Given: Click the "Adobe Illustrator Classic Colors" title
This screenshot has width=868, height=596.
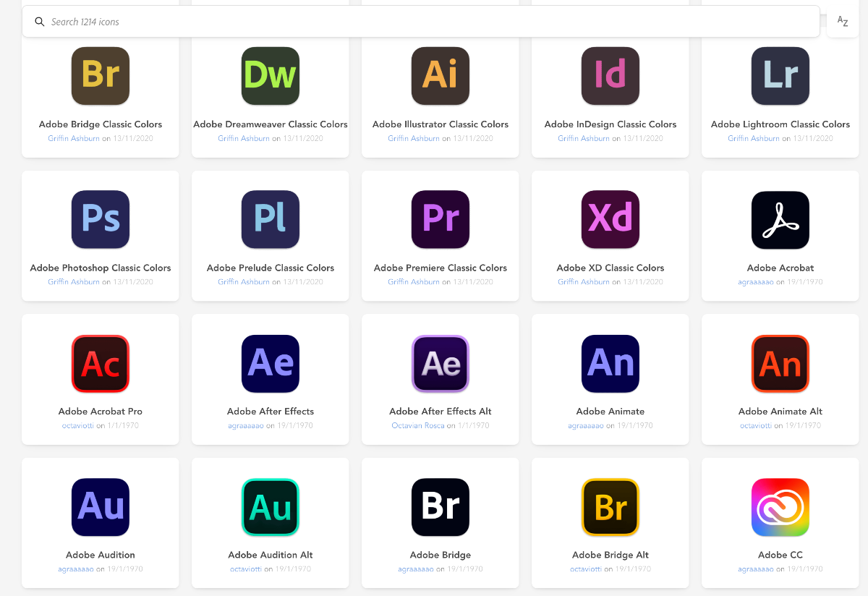Looking at the screenshot, I should [441, 124].
